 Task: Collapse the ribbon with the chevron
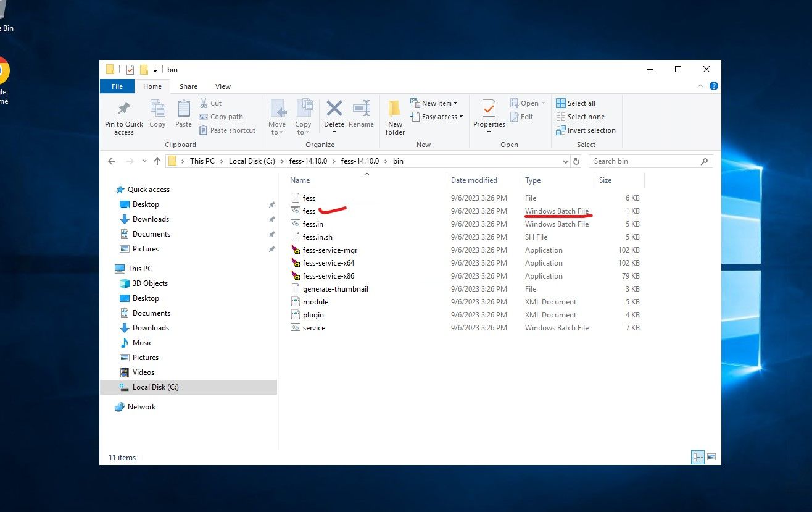pos(701,86)
